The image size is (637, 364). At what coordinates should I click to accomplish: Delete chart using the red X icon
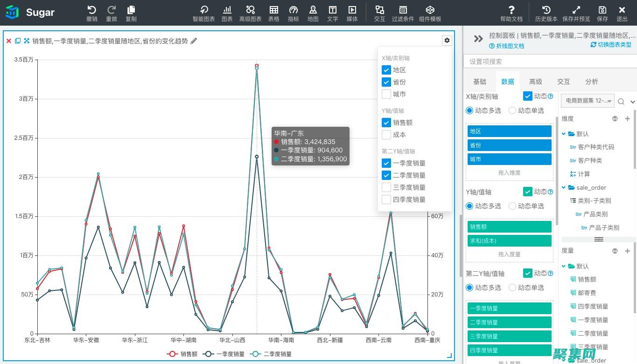[8, 41]
